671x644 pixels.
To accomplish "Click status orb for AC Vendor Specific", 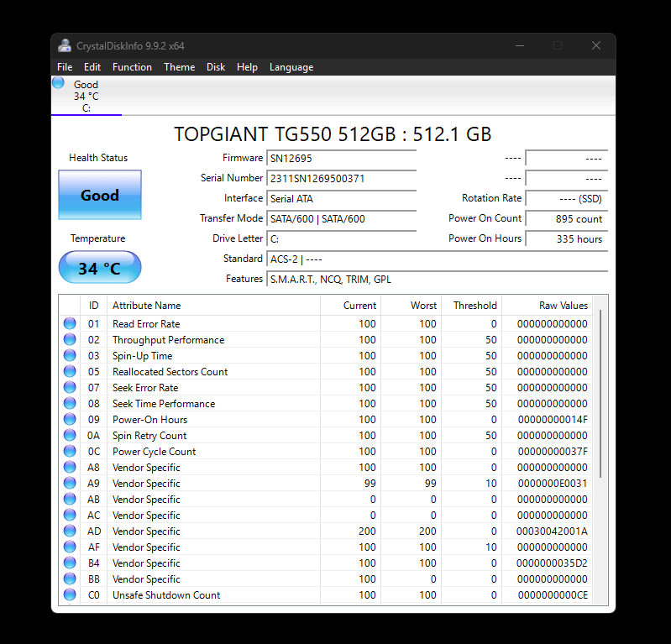I will [x=70, y=515].
